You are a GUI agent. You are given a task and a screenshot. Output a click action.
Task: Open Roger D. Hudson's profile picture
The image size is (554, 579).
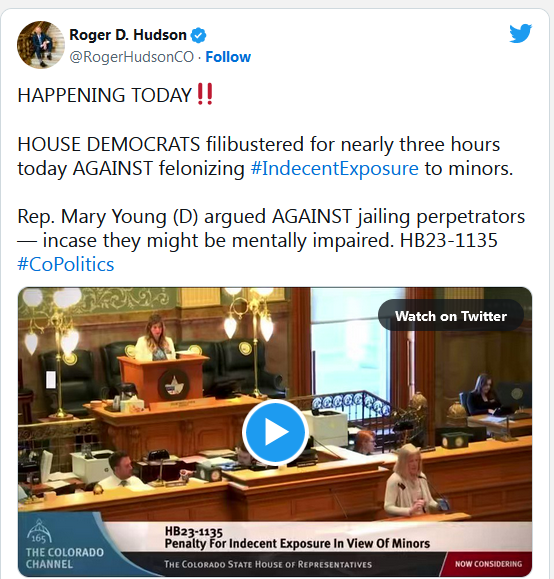pos(41,45)
